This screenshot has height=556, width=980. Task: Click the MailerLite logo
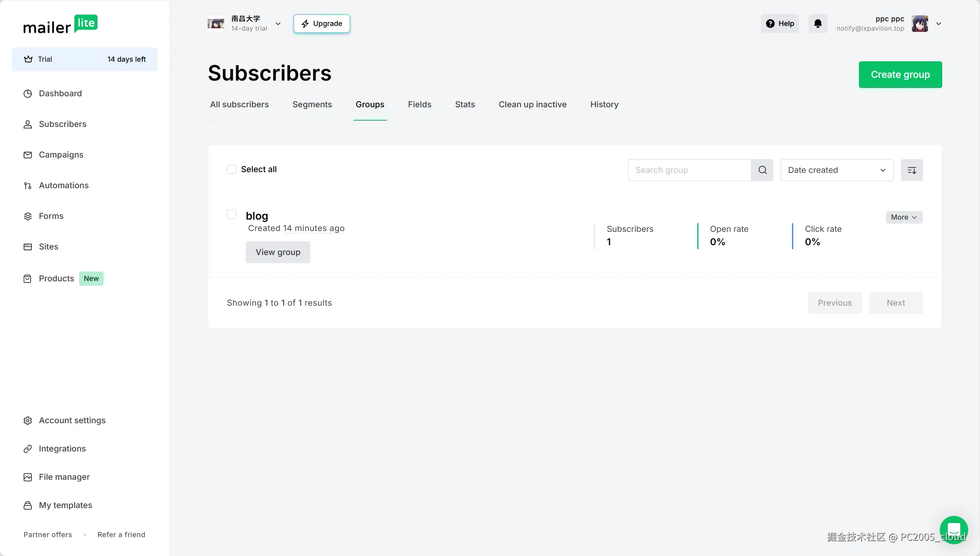[60, 24]
